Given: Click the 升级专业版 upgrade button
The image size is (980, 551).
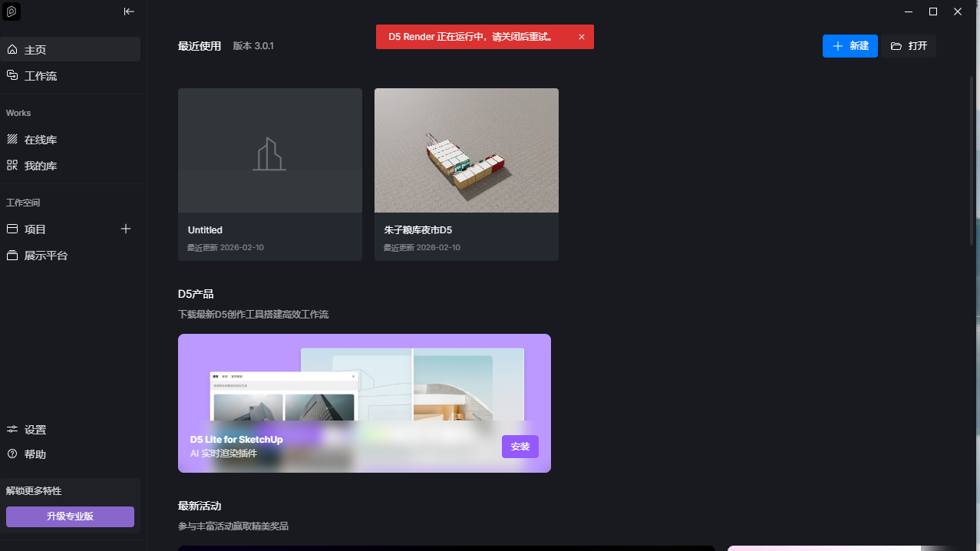Looking at the screenshot, I should coord(70,516).
